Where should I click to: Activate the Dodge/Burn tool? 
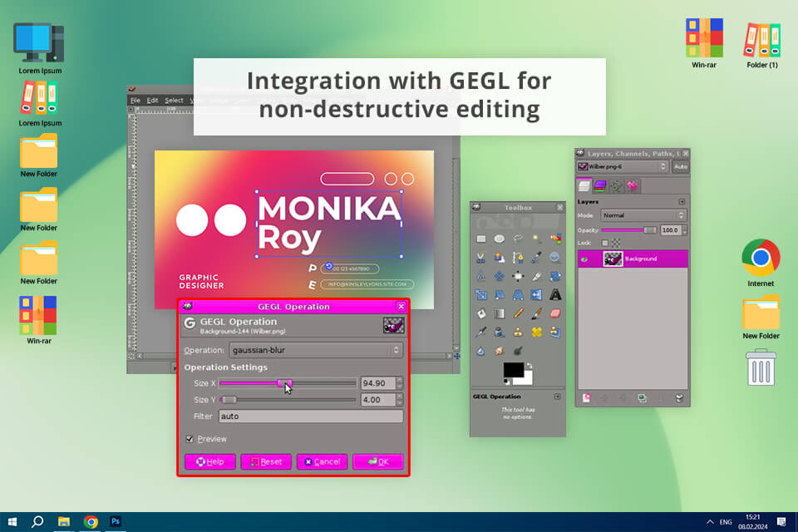518,351
